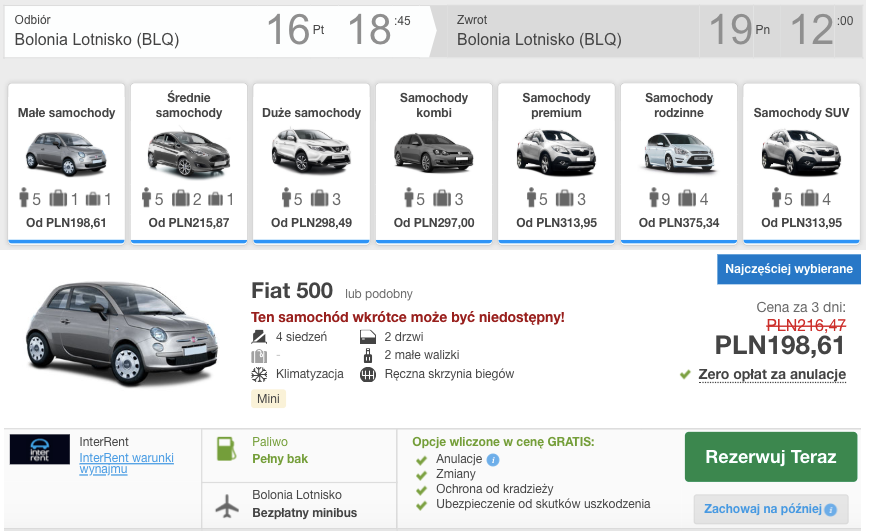Screen dimensions: 869x532
Task: Select the Samochody rodzinne category card
Action: tap(679, 163)
